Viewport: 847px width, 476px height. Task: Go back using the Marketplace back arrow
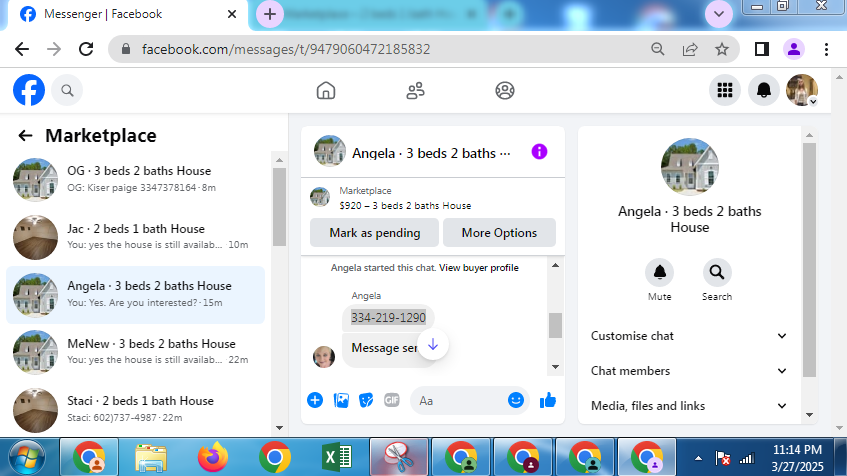(25, 136)
